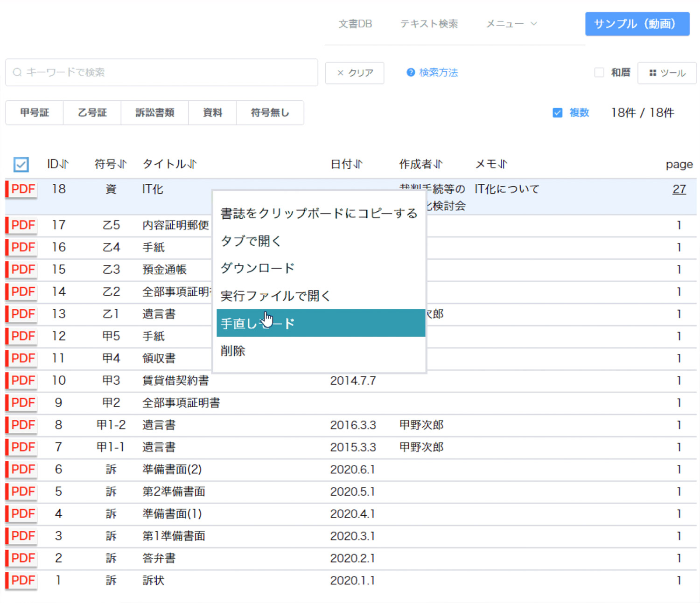Click the 内容証明郵便 title
Screen dimensions: 700x603
[x=175, y=225]
